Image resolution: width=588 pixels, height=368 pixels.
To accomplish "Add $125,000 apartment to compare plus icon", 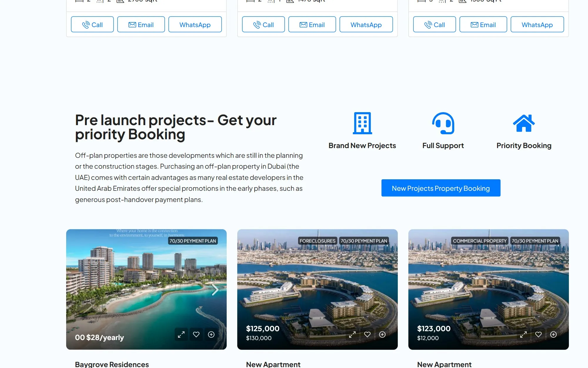I will [382, 334].
